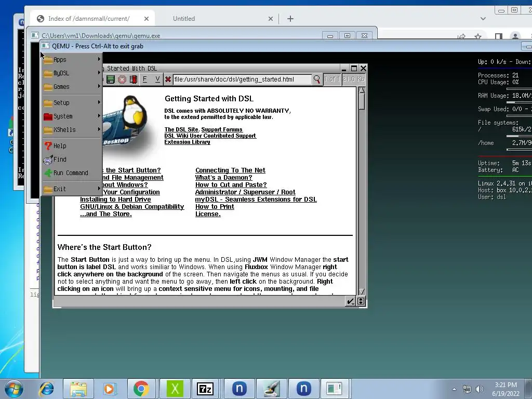The width and height of the screenshot is (532, 399).
Task: Click the checkmark bug meter icon in Dillo
Action: [350, 301]
